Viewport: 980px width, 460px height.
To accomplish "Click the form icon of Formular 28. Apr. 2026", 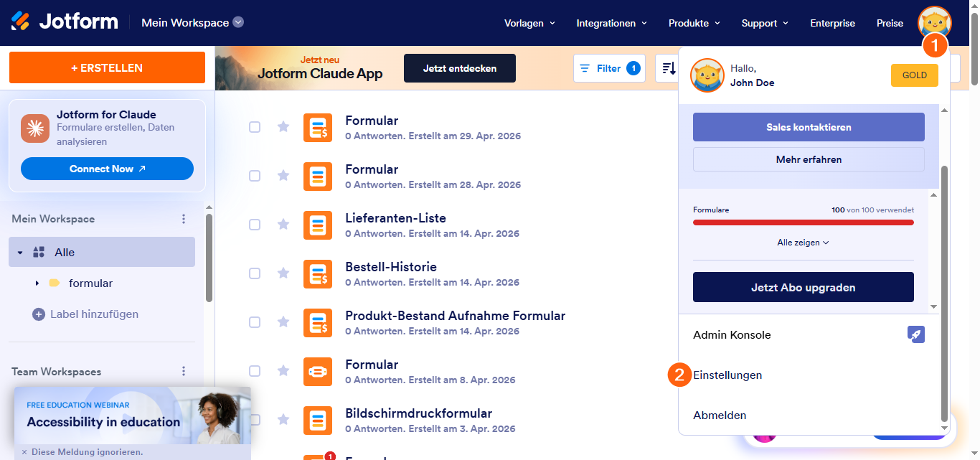I will pos(318,177).
